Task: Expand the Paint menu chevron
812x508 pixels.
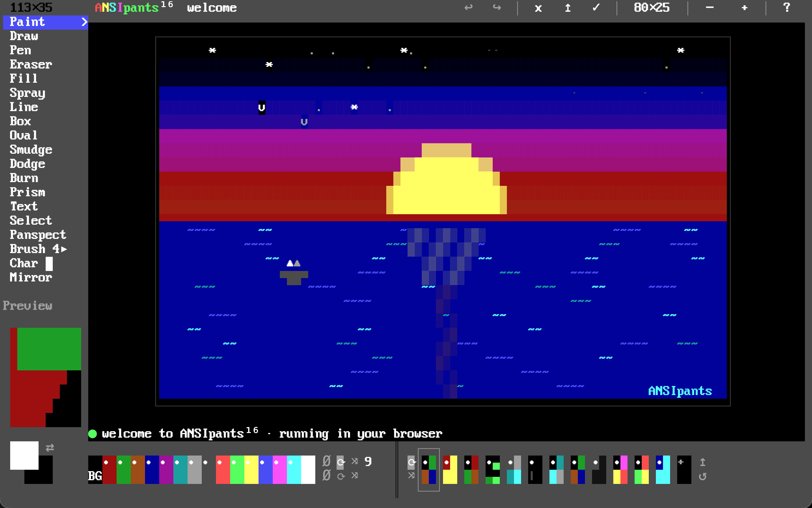Action: pyautogui.click(x=84, y=22)
